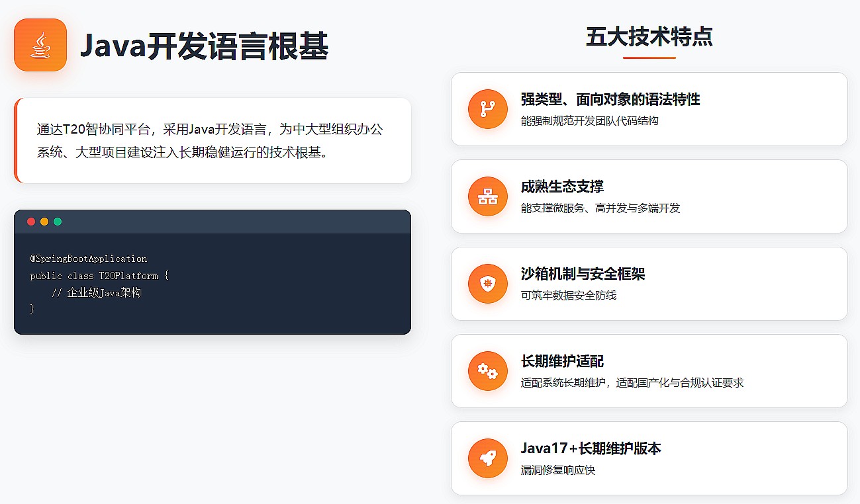
Task: Click the 漏洞修复响应快 description text
Action: click(558, 470)
